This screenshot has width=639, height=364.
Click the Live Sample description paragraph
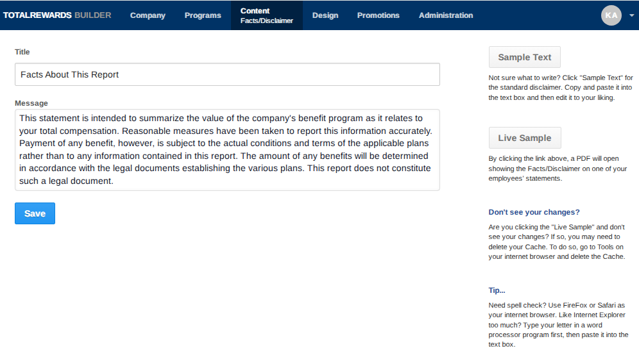558,169
